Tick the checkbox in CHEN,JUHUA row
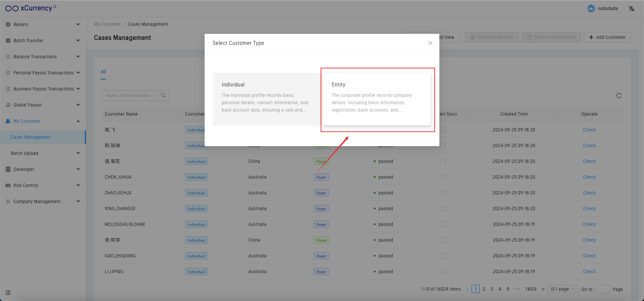 (443, 177)
